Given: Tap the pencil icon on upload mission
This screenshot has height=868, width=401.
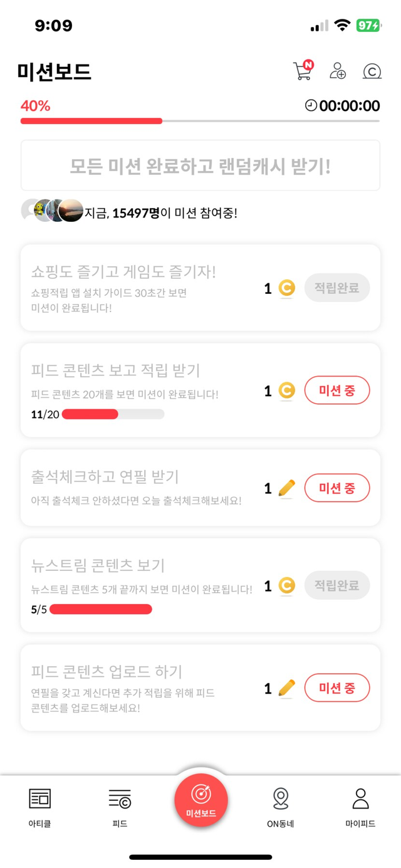Looking at the screenshot, I should (286, 688).
